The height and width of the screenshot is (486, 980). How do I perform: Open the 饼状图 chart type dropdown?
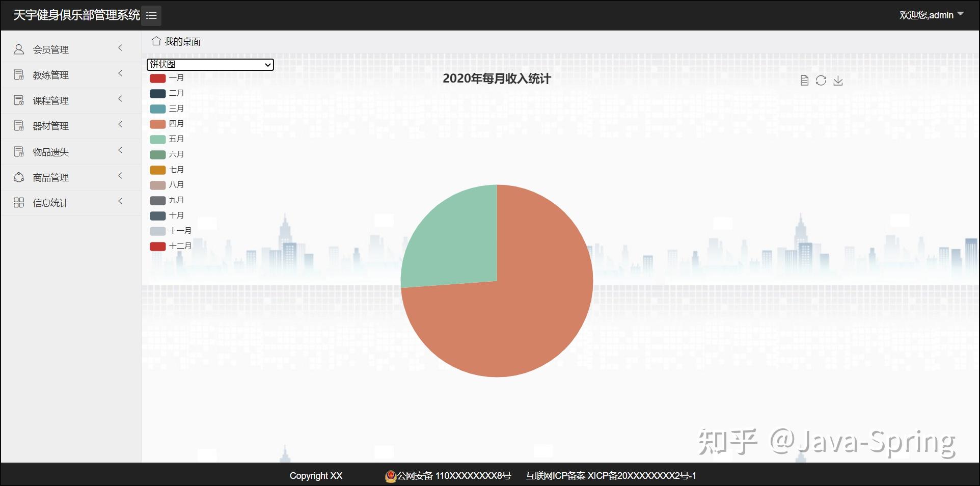[x=210, y=65]
